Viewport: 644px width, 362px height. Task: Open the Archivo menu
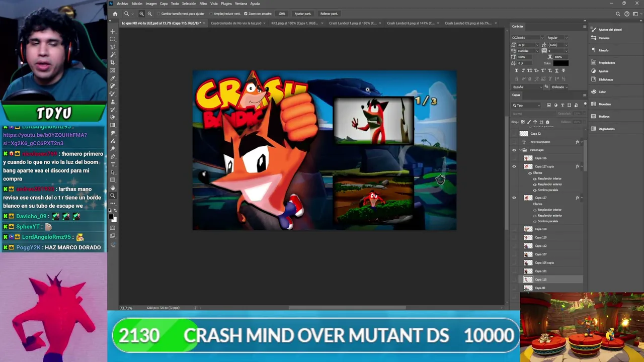(122, 4)
